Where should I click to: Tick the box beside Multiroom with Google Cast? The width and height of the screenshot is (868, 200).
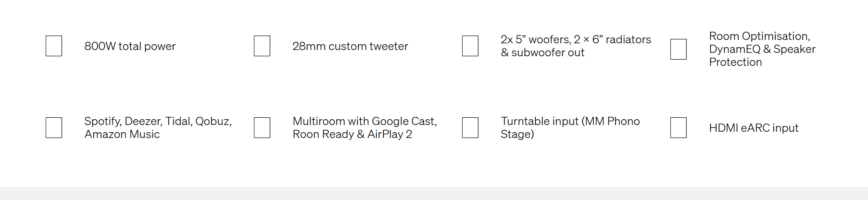(262, 128)
